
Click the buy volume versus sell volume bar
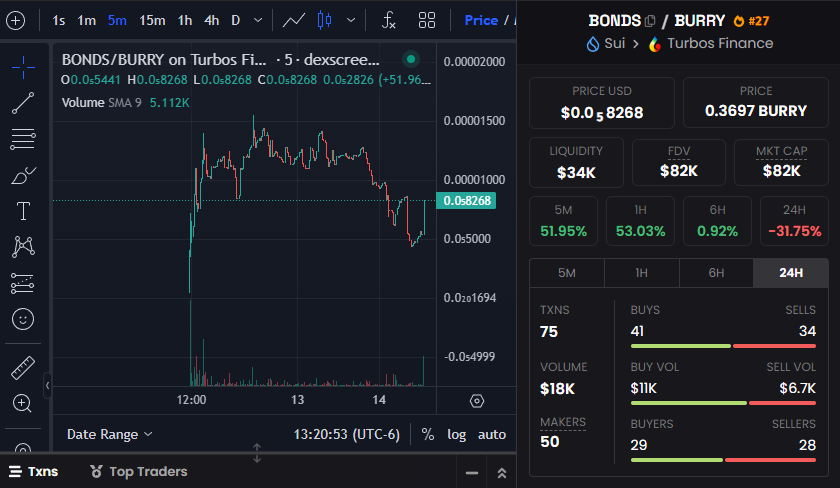pos(723,403)
